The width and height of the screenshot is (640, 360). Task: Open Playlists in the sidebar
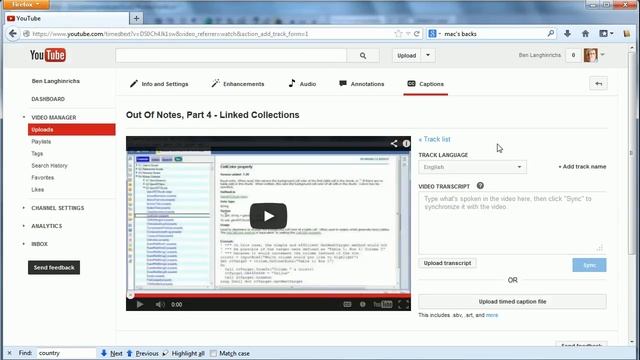(x=41, y=142)
